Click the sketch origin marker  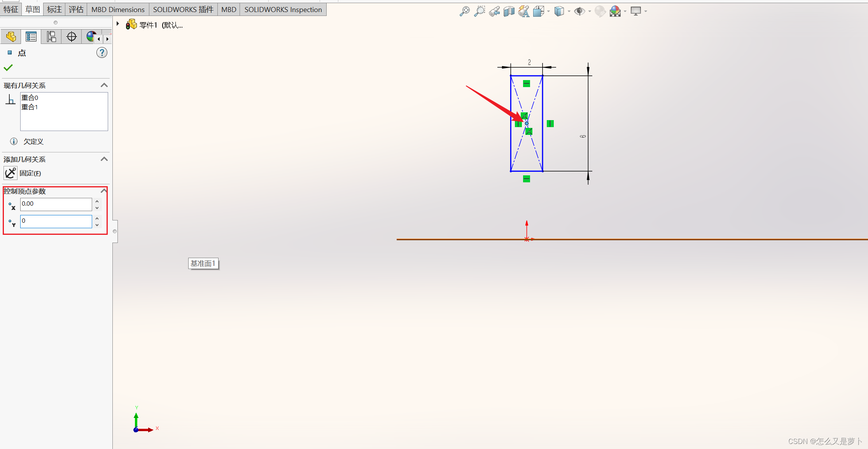point(527,239)
